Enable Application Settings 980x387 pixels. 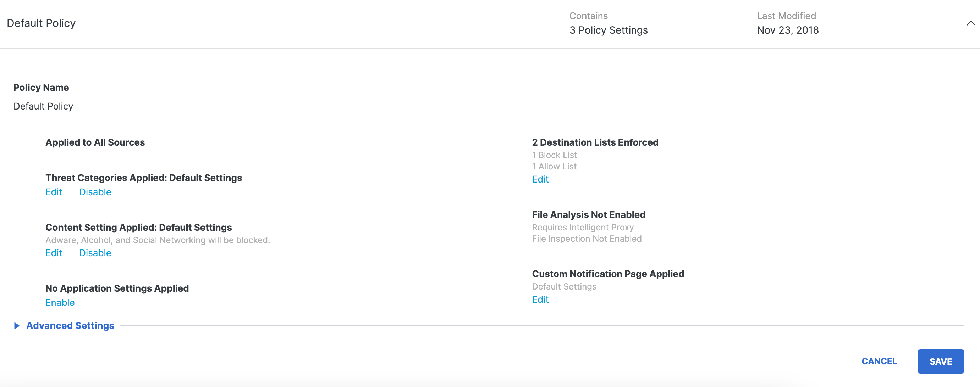tap(60, 303)
